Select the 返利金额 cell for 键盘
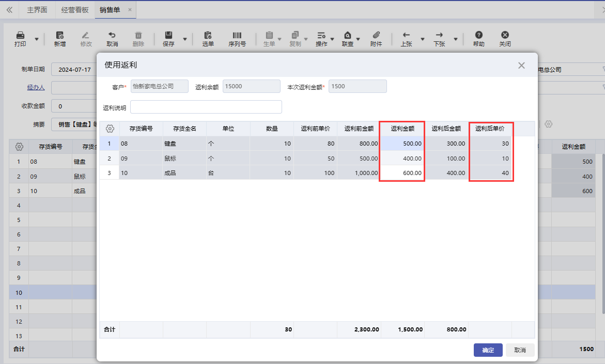Screen dimensions: 605x364 pos(402,144)
